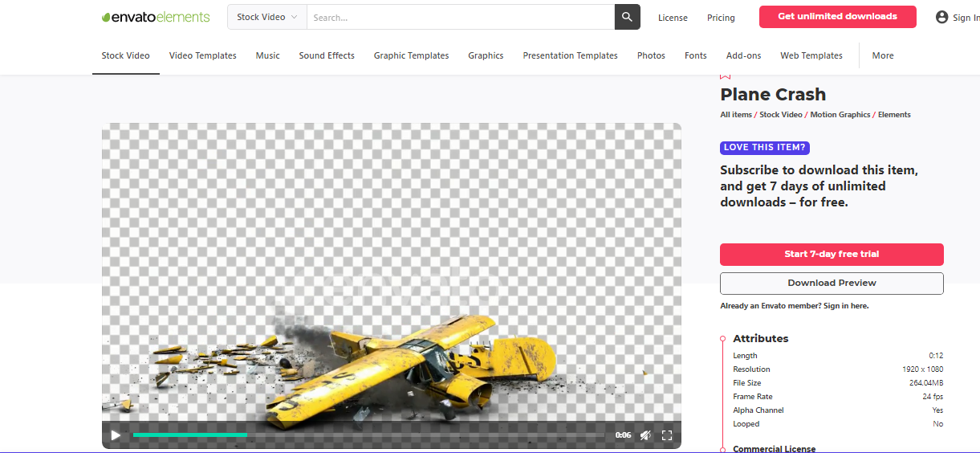Viewport: 980px width, 453px height.
Task: Switch to the Sound Effects tab
Action: tap(327, 55)
